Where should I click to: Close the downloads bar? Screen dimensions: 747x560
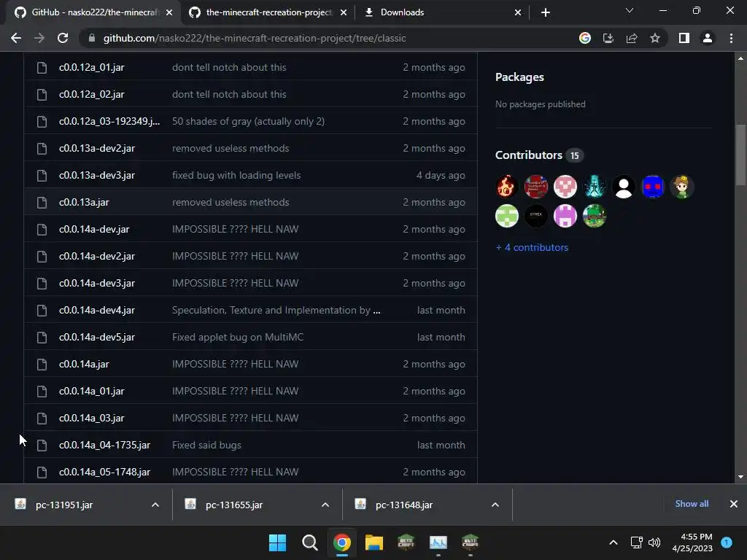tap(734, 504)
